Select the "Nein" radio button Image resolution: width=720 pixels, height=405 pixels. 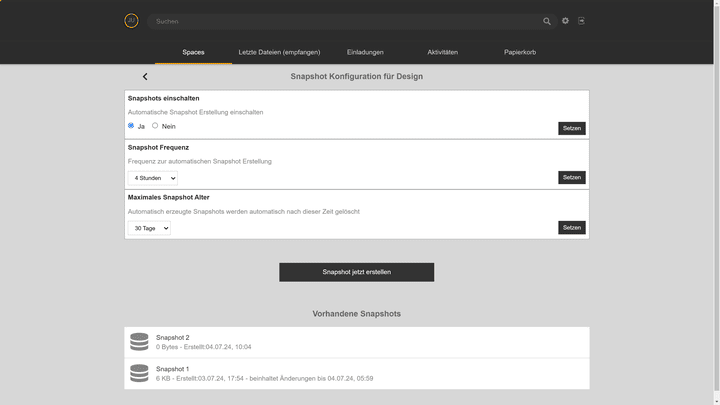tap(155, 126)
